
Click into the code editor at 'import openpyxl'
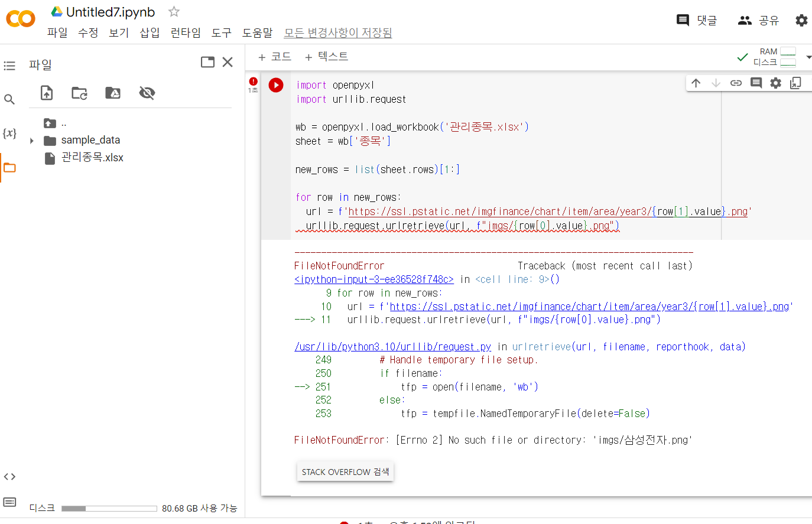pyautogui.click(x=335, y=85)
